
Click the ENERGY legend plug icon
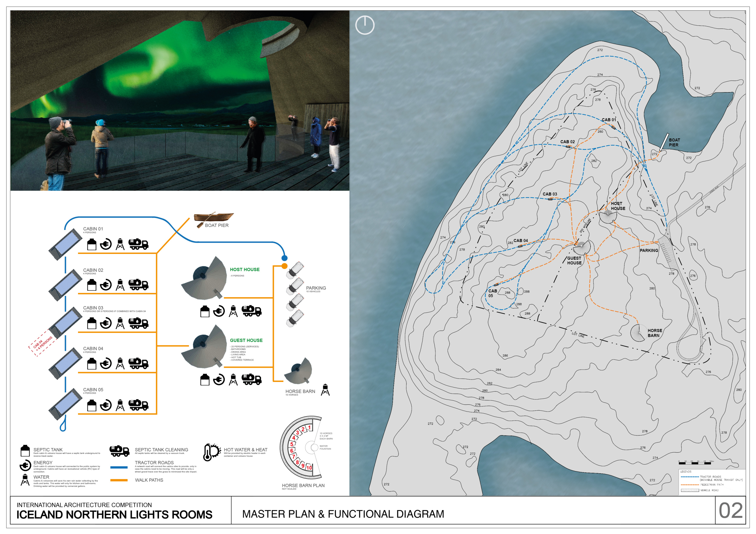point(25,466)
